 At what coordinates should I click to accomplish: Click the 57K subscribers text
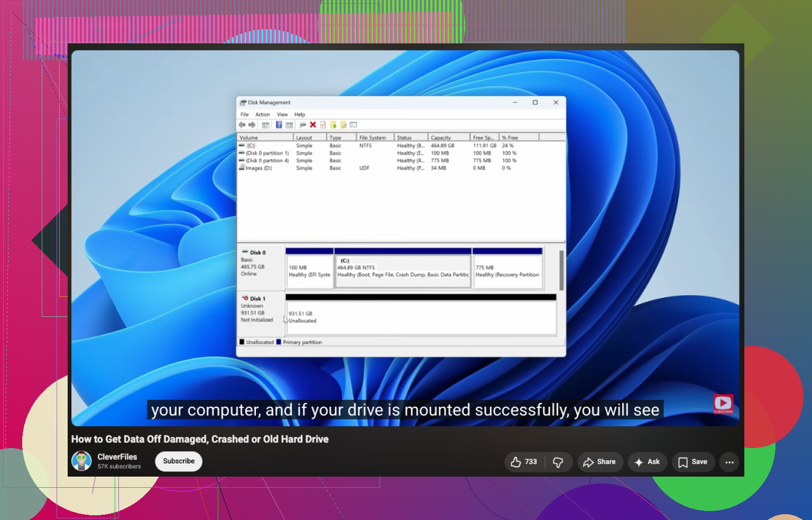pos(119,467)
